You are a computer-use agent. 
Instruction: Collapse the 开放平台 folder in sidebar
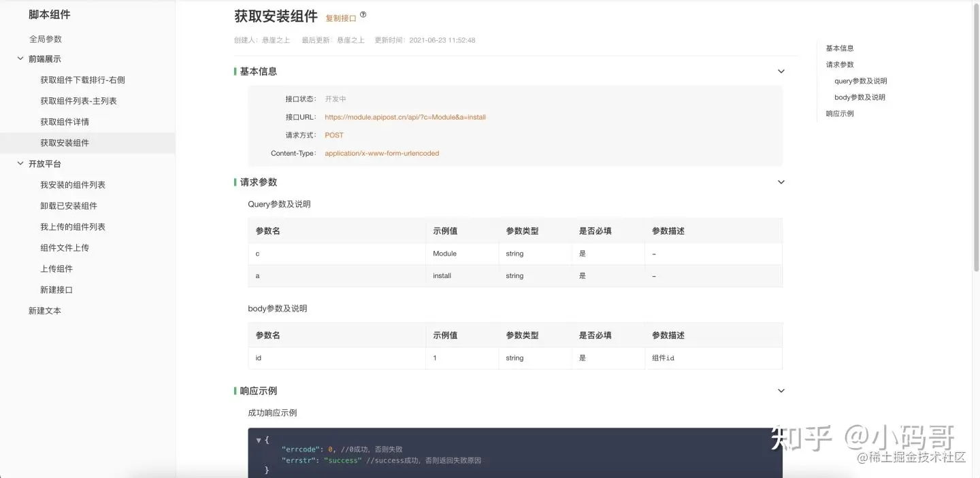(20, 164)
